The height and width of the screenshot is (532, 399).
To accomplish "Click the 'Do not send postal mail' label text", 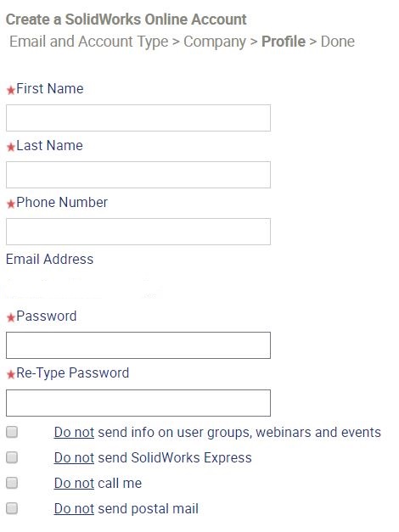I will coord(126,508).
